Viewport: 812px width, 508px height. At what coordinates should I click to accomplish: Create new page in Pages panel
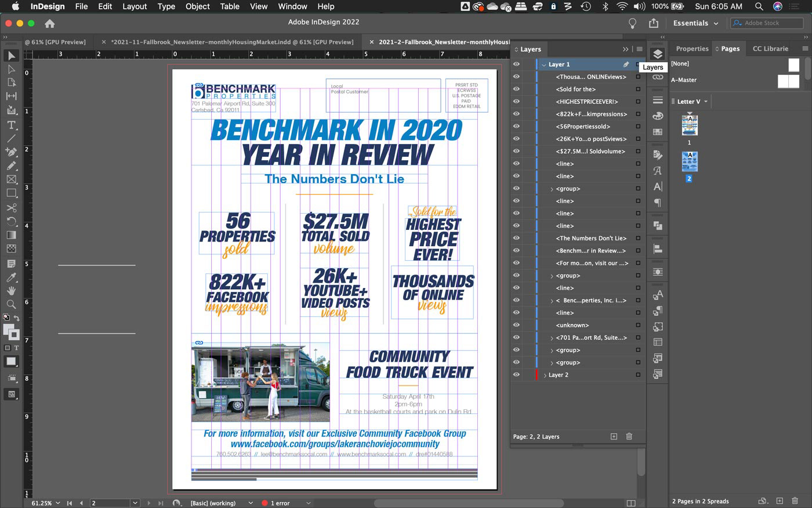[780, 500]
